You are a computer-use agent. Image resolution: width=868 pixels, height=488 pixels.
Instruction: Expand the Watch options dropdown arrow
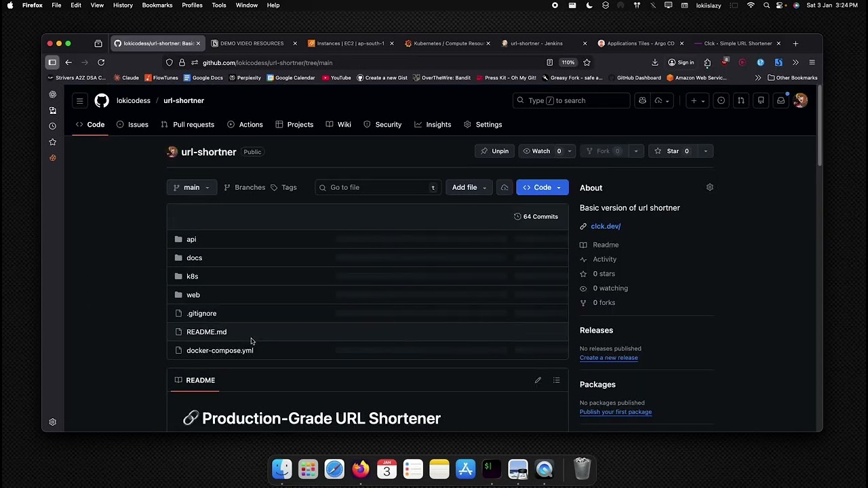pos(570,151)
